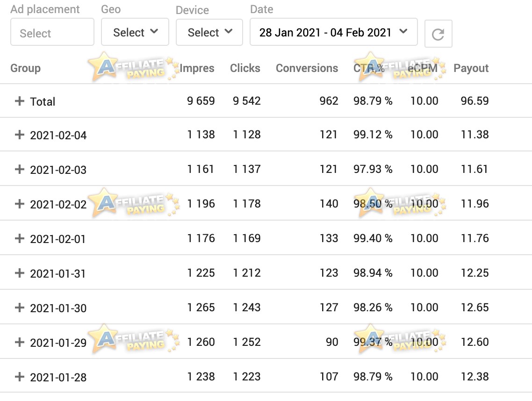Sort by the Group column header

click(25, 68)
